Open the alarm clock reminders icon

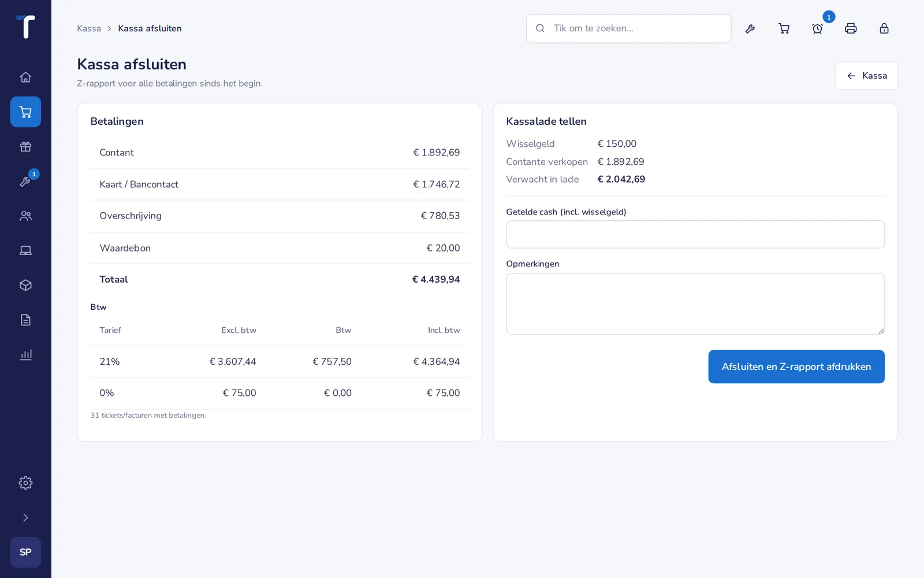pos(817,28)
